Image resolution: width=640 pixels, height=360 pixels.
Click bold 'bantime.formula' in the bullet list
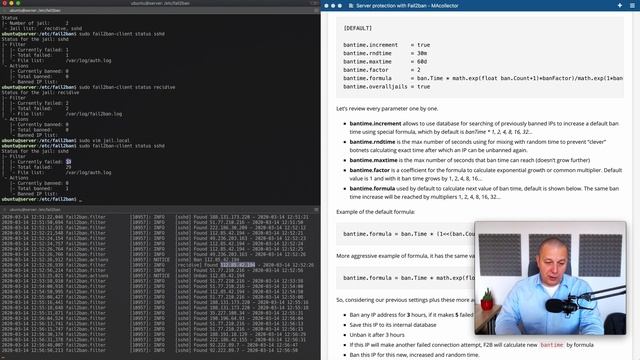pyautogui.click(x=372, y=189)
